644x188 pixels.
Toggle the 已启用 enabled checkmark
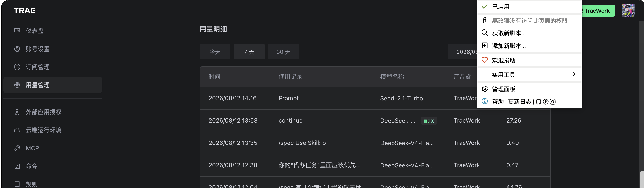[485, 6]
